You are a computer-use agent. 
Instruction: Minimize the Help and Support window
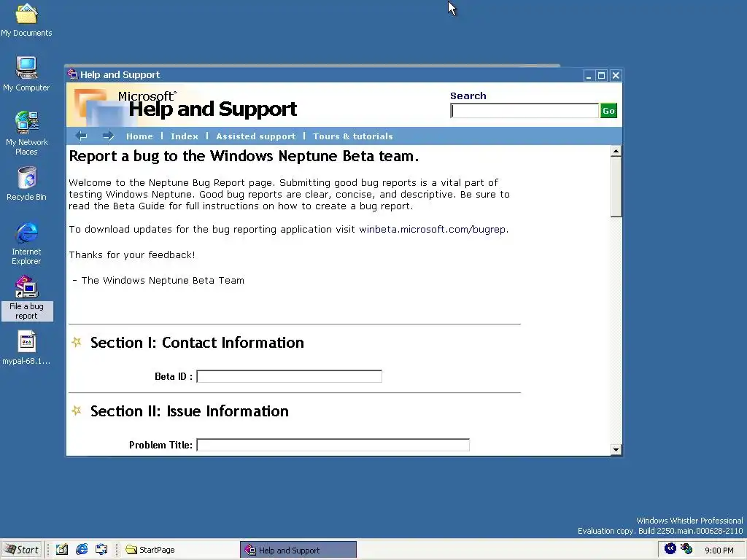[x=589, y=76]
